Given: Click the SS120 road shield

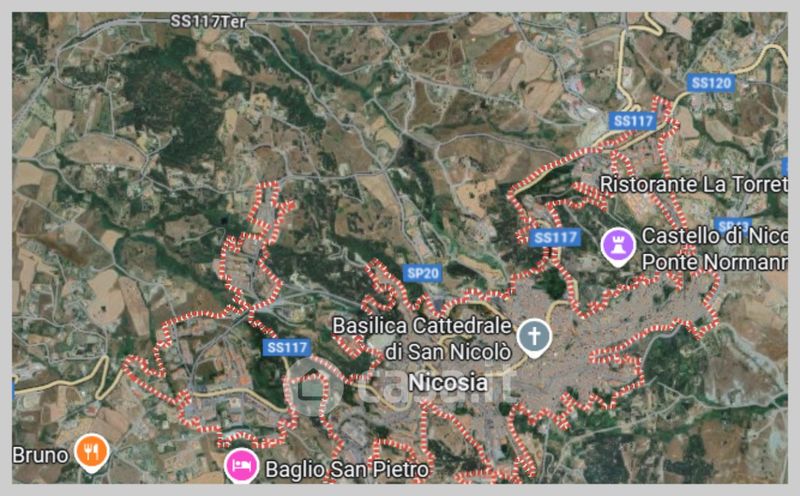Looking at the screenshot, I should coord(711,82).
